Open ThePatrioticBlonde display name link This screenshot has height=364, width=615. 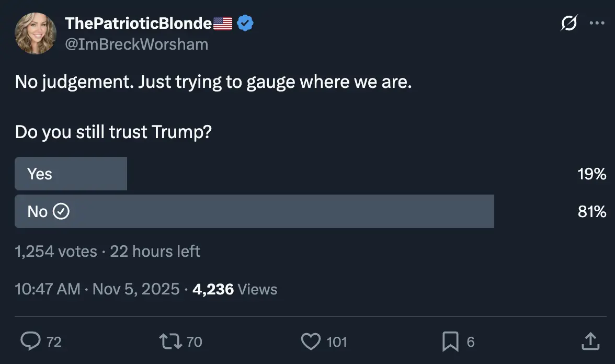tap(139, 23)
